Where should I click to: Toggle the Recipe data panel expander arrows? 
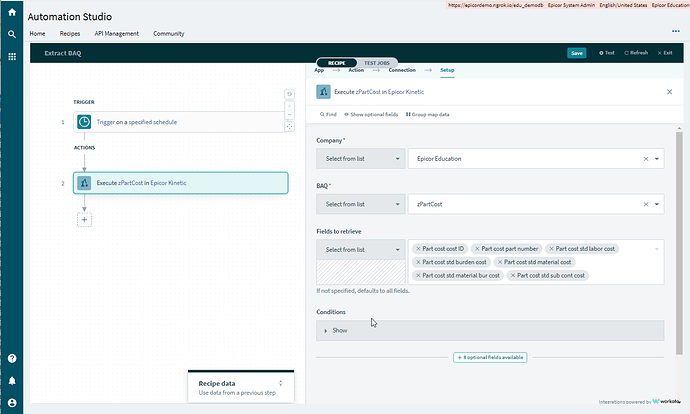pyautogui.click(x=280, y=383)
